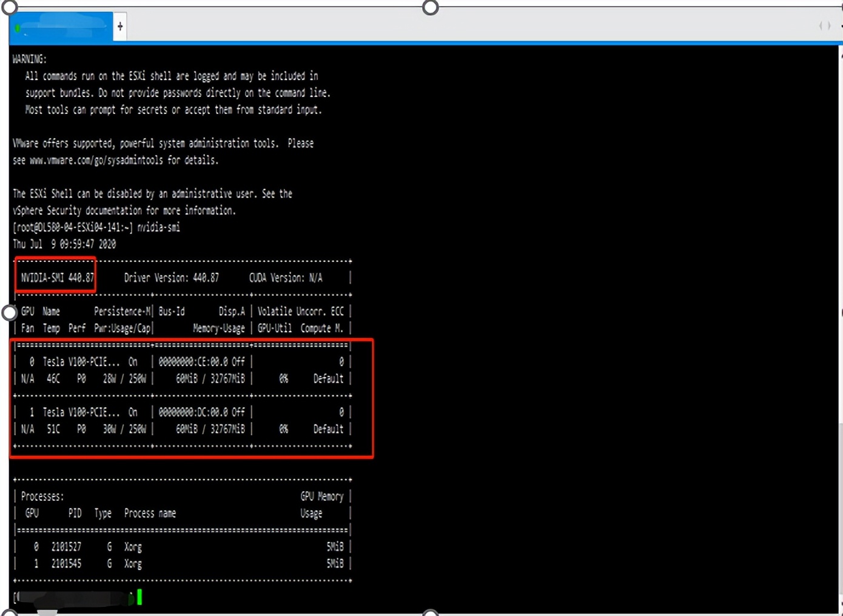
Task: Select the active blue session tab
Action: 61,27
